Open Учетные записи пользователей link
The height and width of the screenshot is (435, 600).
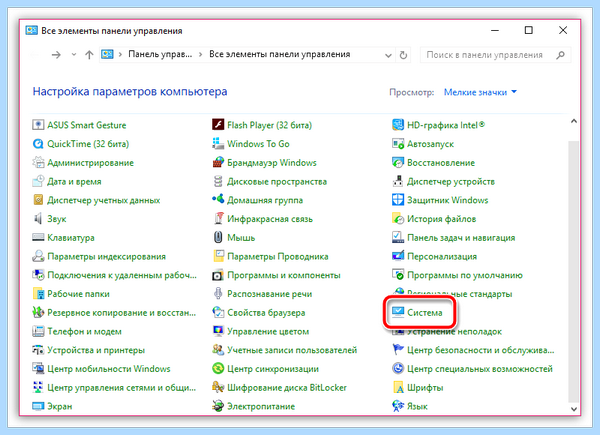click(292, 350)
